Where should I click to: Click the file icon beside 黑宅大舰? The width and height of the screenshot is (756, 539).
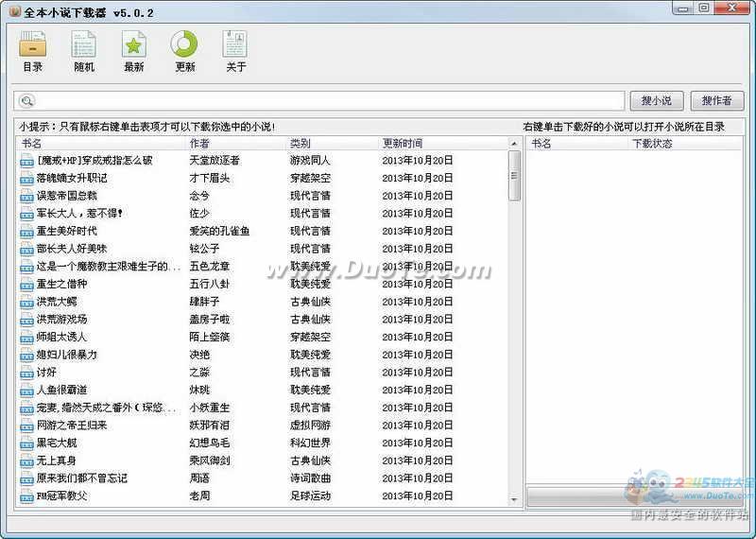pyautogui.click(x=26, y=443)
